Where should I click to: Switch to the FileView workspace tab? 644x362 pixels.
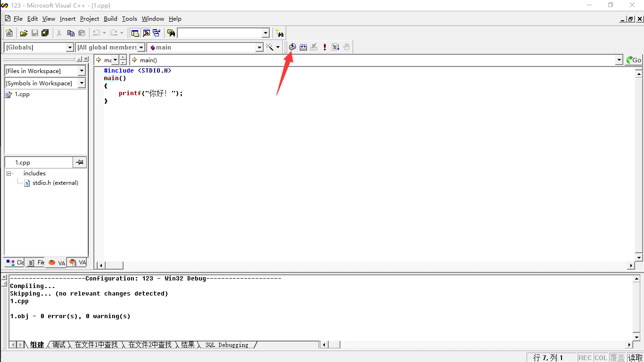click(x=36, y=263)
